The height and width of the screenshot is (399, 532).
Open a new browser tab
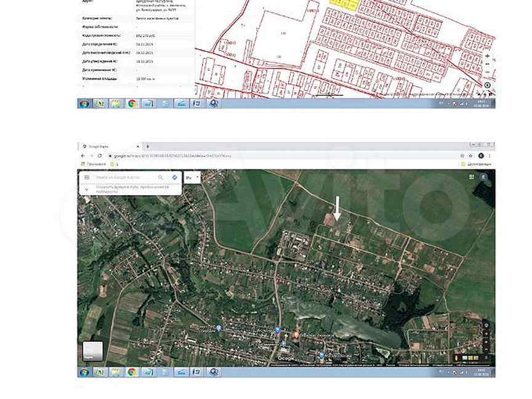coord(148,147)
